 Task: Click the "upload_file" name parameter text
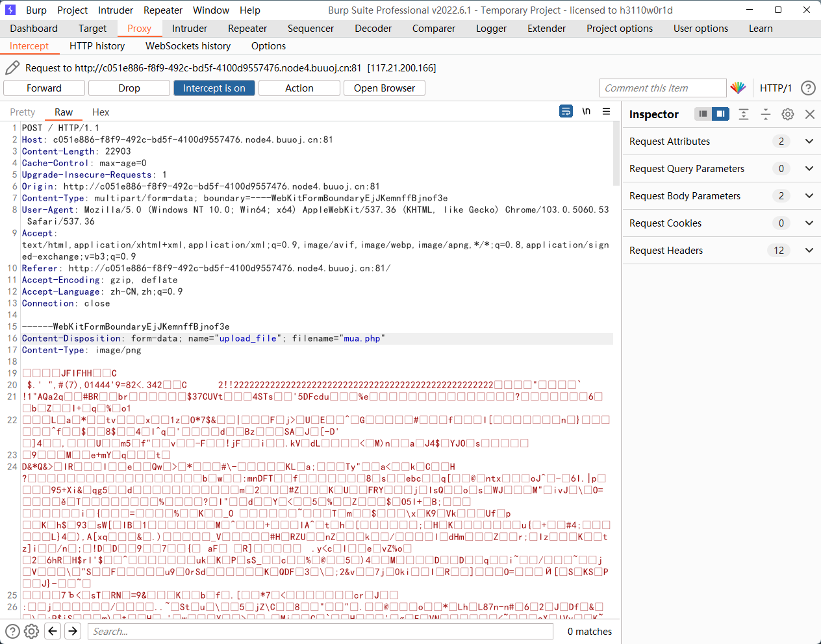point(247,338)
